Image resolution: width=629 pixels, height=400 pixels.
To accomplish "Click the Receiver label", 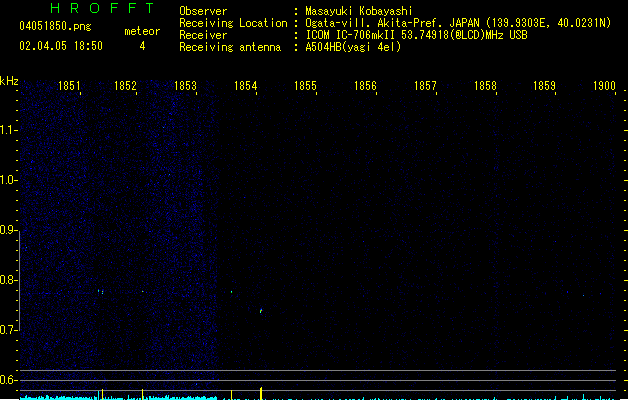I will click(203, 35).
